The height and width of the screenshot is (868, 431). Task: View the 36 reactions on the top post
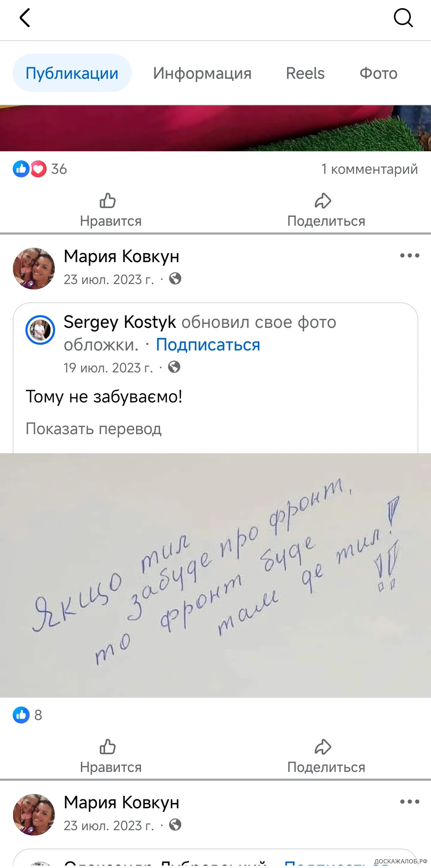pos(40,169)
